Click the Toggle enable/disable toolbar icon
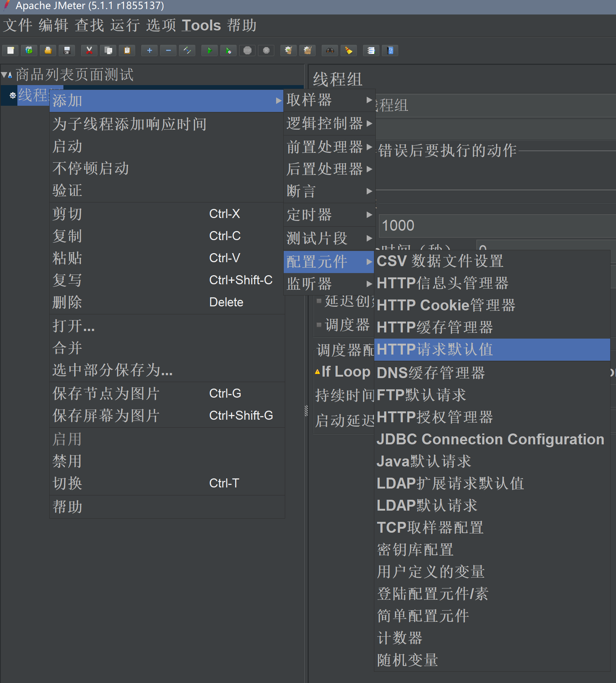 pos(187,50)
